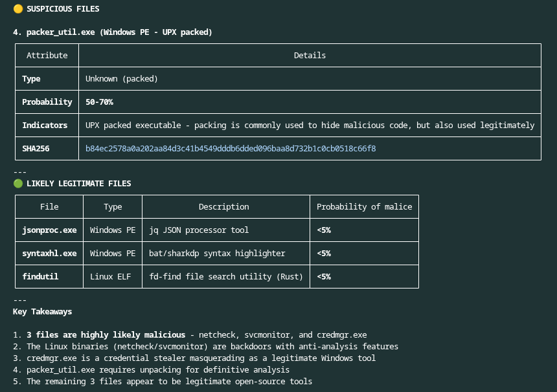Select the 'Indicators' attribute cell
Screen dimensions: 557x392
pyautogui.click(x=47, y=125)
